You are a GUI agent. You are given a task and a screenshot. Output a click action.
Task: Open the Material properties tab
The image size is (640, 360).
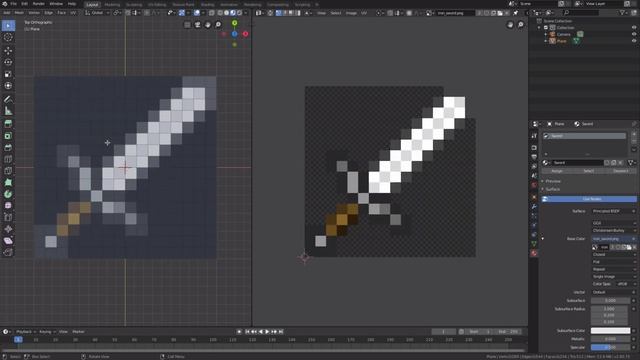pyautogui.click(x=534, y=253)
